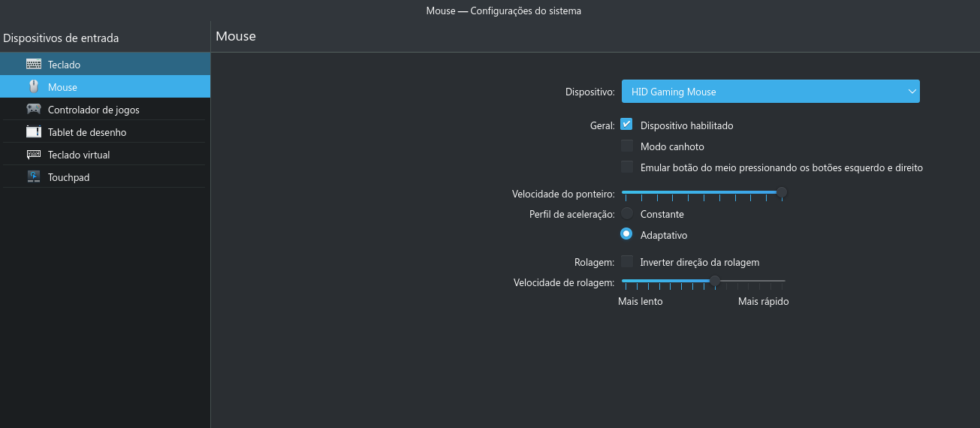Enable Modo canhoto checkbox
This screenshot has width=980, height=428.
pyautogui.click(x=626, y=146)
